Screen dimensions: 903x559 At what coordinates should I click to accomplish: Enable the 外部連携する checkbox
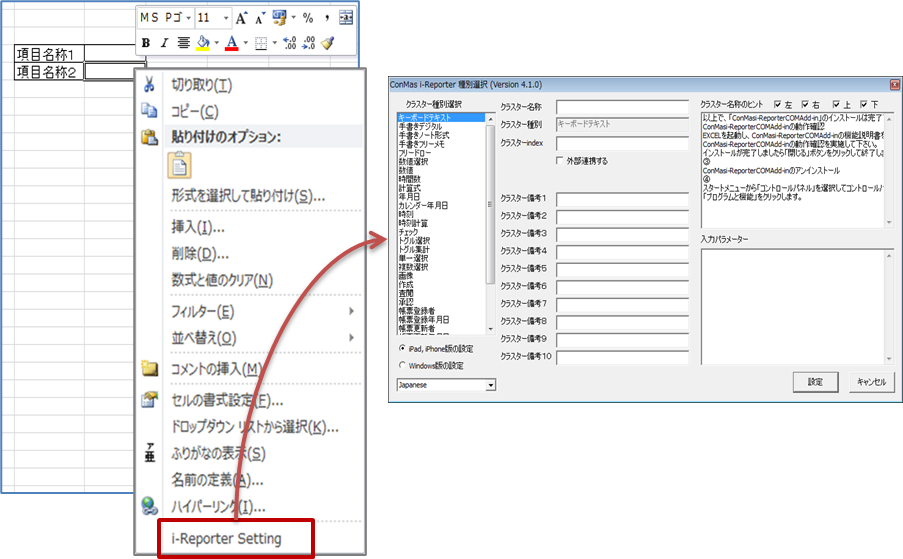(560, 161)
